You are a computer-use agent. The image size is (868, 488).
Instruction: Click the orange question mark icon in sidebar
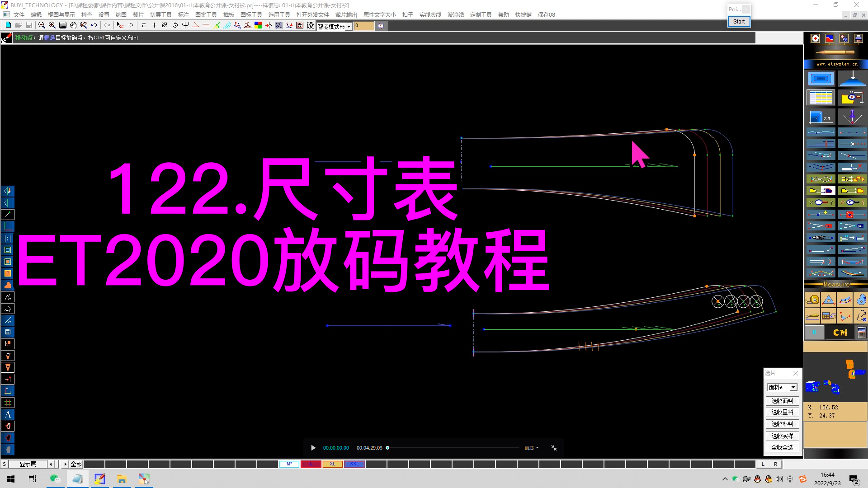coord(8,273)
